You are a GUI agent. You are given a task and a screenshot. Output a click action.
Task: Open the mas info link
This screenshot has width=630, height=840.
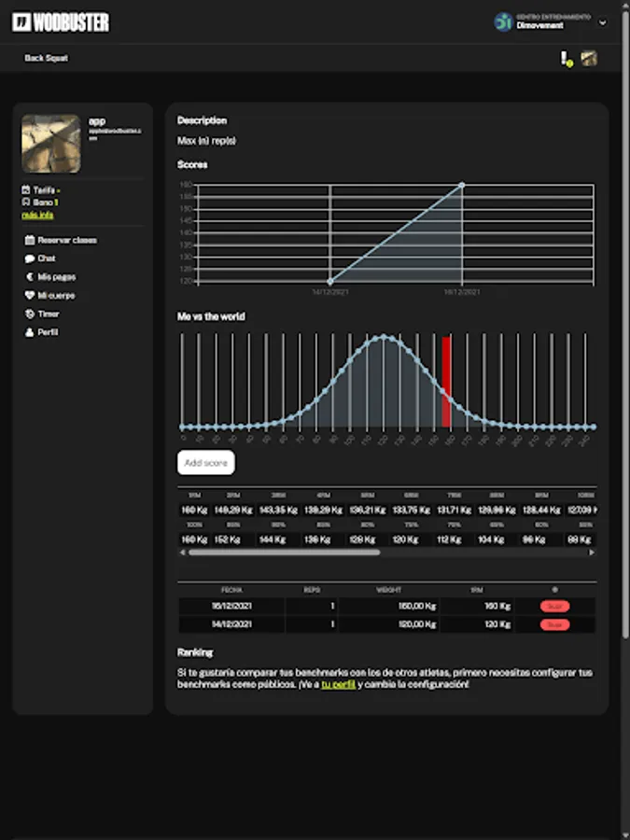(37, 215)
